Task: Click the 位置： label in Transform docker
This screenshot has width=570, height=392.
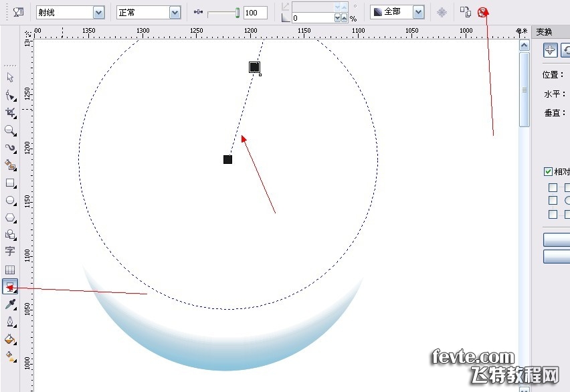Action: pyautogui.click(x=553, y=75)
